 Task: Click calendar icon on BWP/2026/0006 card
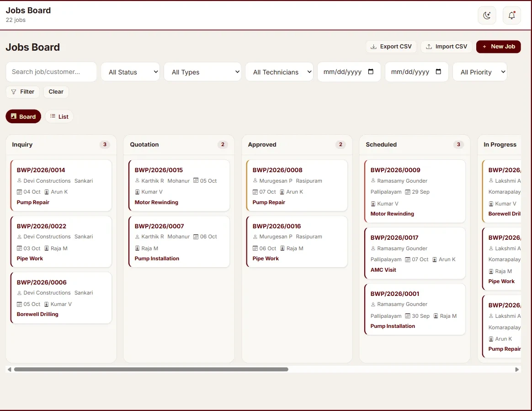click(x=19, y=304)
